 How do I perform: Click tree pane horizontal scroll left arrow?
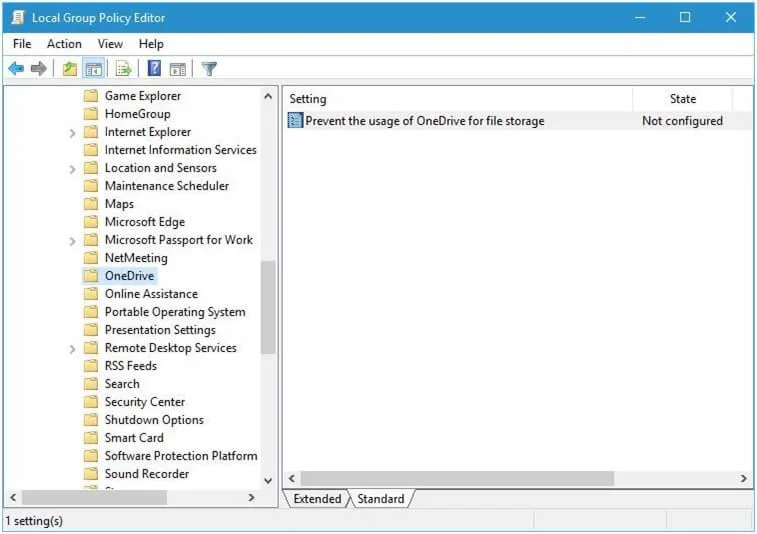click(13, 497)
